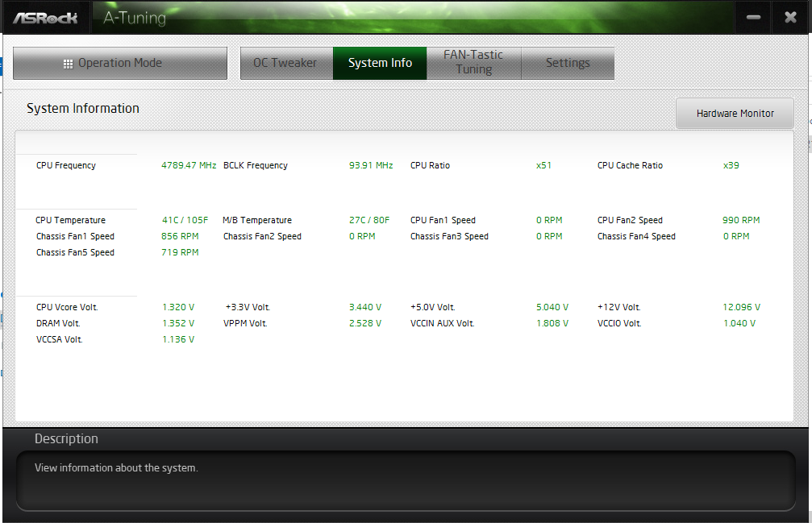Go to the Settings tab
812x523 pixels.
coord(568,63)
